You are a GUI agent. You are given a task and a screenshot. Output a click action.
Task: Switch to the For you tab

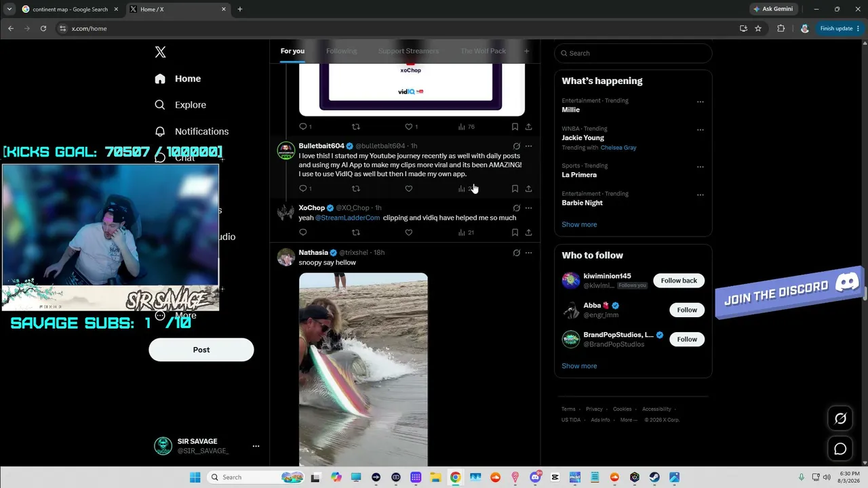(292, 51)
